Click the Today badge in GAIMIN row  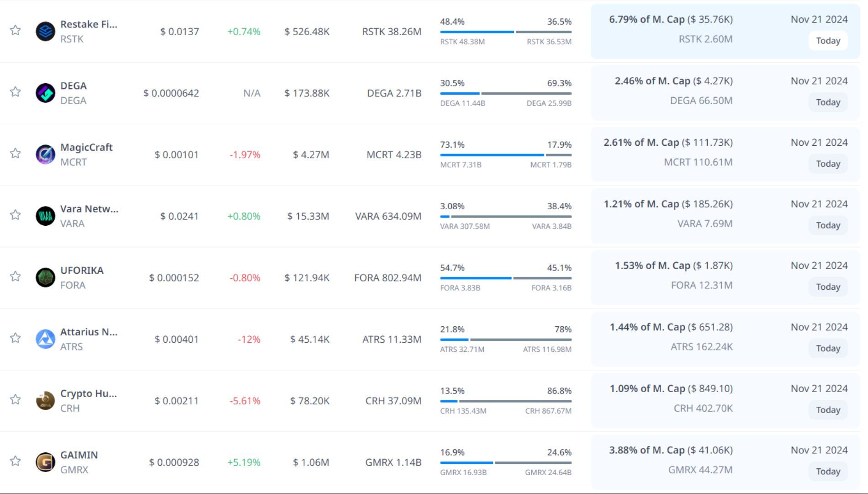pos(828,471)
